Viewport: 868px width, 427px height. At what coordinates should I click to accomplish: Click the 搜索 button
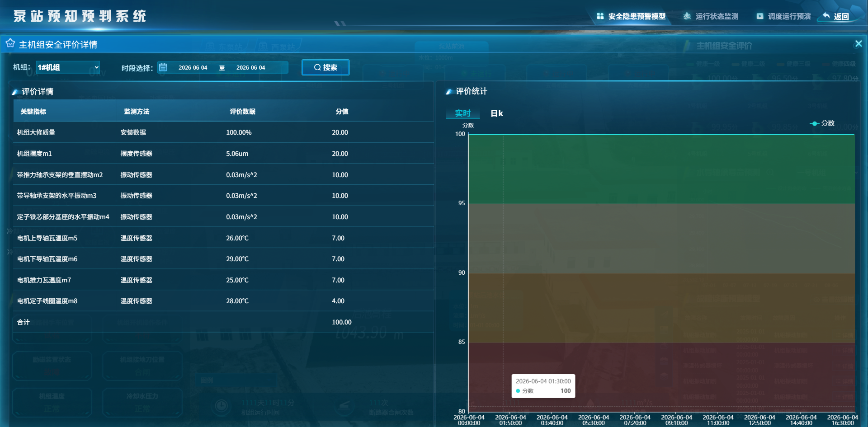click(325, 67)
